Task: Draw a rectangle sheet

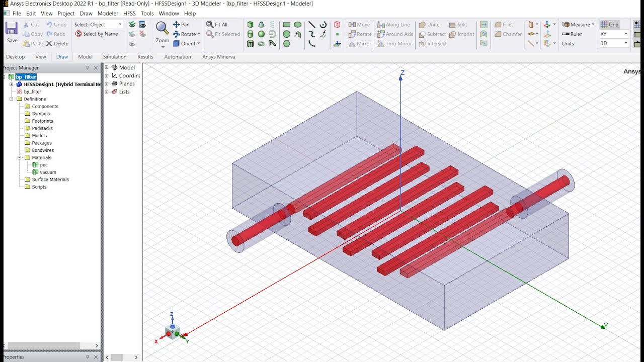Action: (x=286, y=25)
